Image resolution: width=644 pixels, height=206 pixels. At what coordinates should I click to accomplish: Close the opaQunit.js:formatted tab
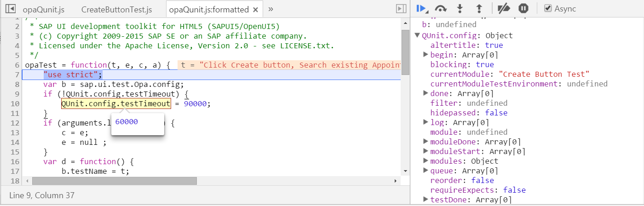(x=256, y=9)
